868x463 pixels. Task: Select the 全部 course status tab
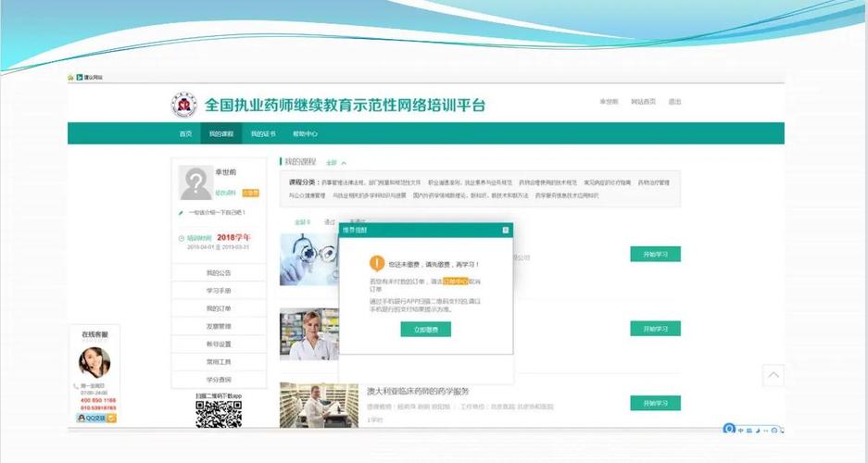302,222
